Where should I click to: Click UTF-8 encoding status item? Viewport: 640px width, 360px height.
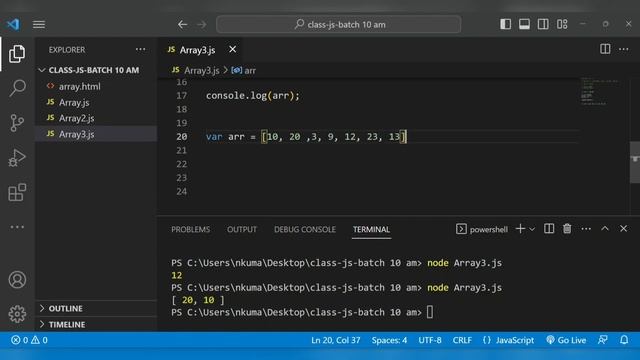(430, 340)
